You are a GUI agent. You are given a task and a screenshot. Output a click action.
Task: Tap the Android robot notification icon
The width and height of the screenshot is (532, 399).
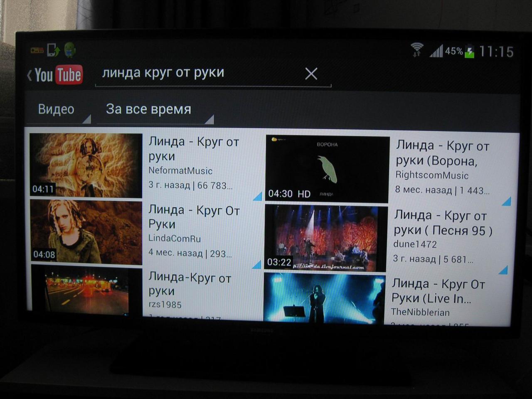click(70, 50)
